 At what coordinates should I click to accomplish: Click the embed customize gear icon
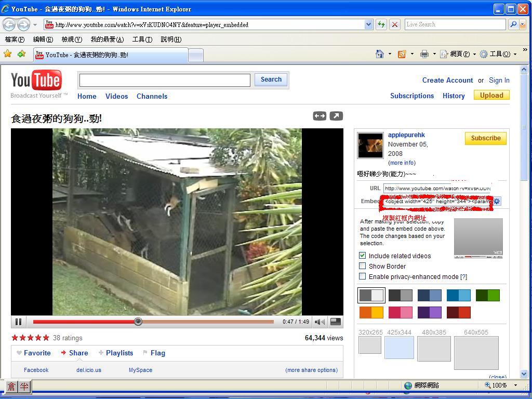497,201
